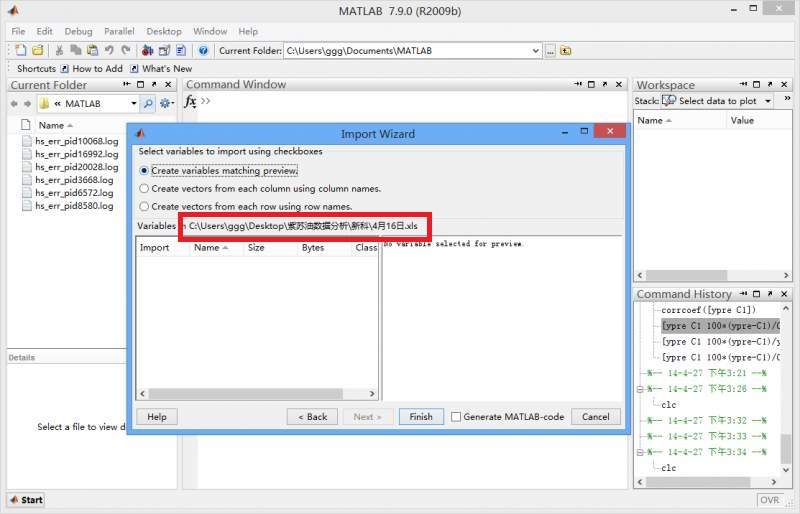Open the Current Folder path dropdown
The width and height of the screenshot is (800, 514).
[x=535, y=51]
